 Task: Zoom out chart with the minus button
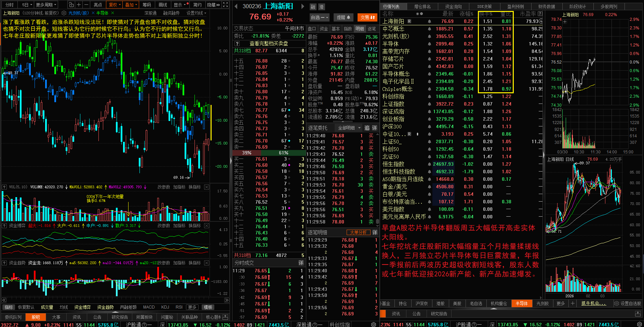click(86, 5)
